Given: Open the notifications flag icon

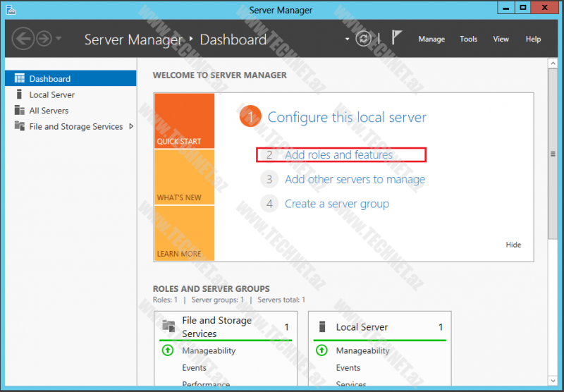Looking at the screenshot, I should 397,38.
